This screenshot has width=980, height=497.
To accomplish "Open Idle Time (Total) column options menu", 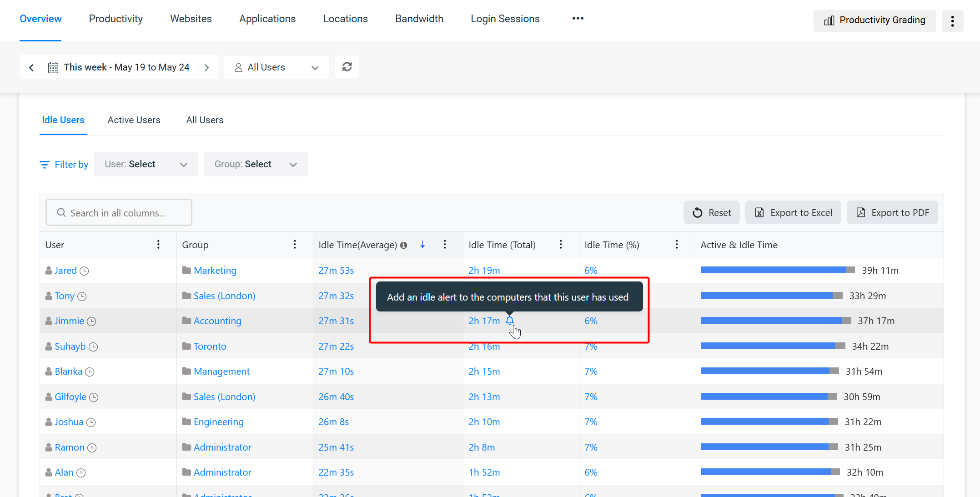I will (x=561, y=245).
